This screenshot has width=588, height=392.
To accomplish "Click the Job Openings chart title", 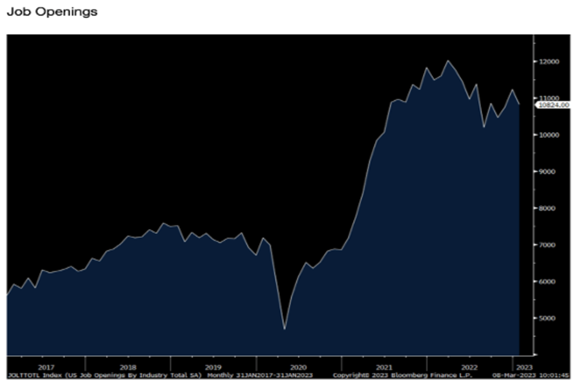I will (x=52, y=12).
